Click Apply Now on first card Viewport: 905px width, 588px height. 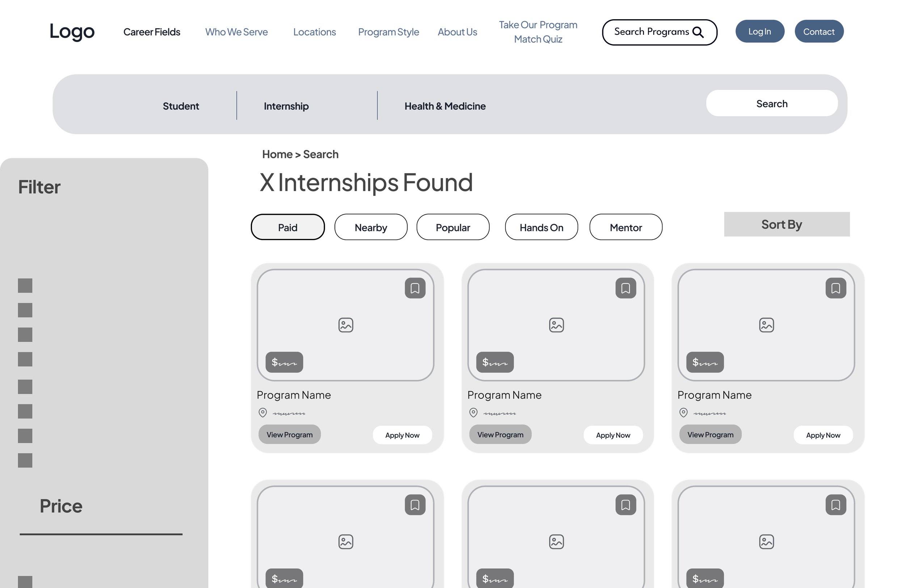coord(402,435)
